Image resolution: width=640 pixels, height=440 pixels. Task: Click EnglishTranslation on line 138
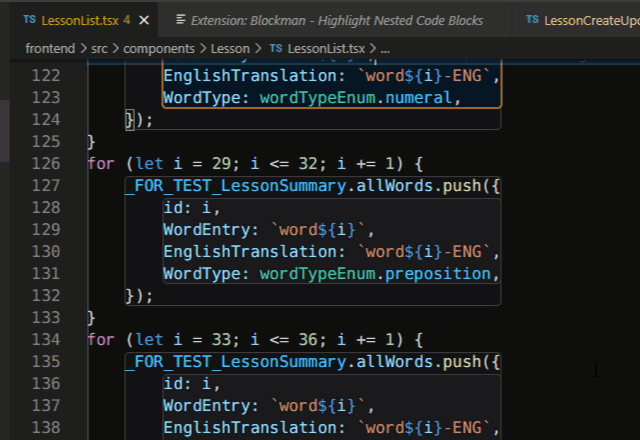250,427
